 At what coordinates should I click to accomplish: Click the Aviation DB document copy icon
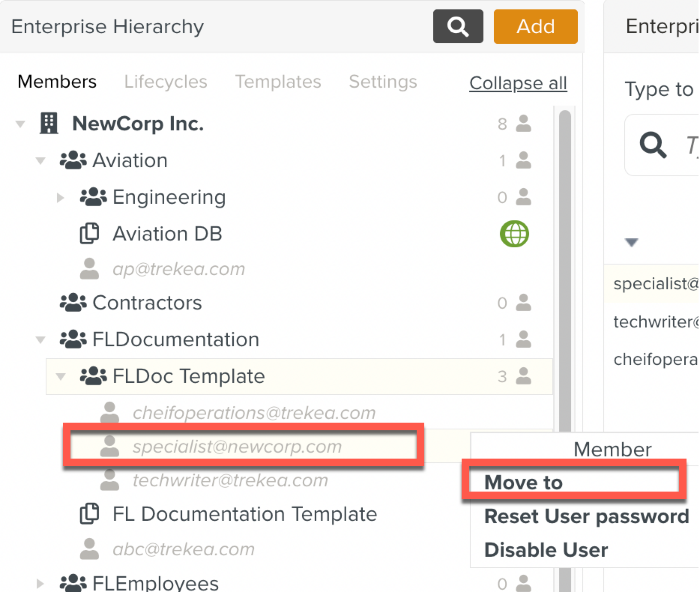[x=89, y=233]
